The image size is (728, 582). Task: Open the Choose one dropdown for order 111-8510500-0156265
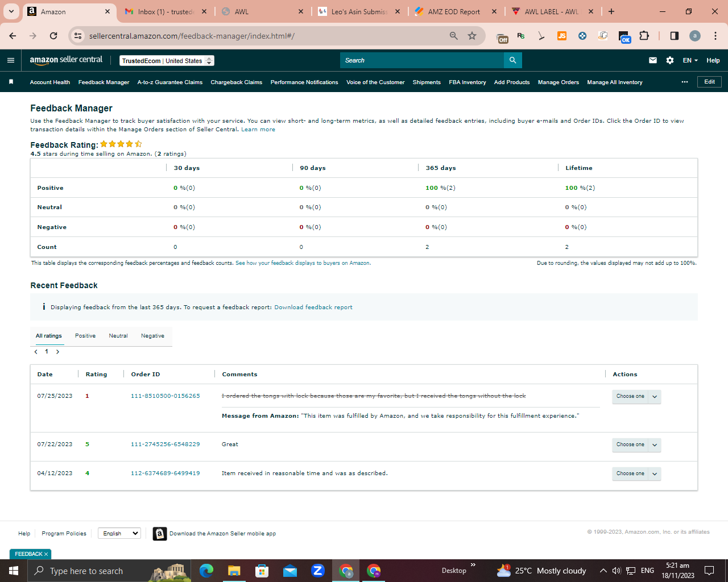[x=636, y=396]
